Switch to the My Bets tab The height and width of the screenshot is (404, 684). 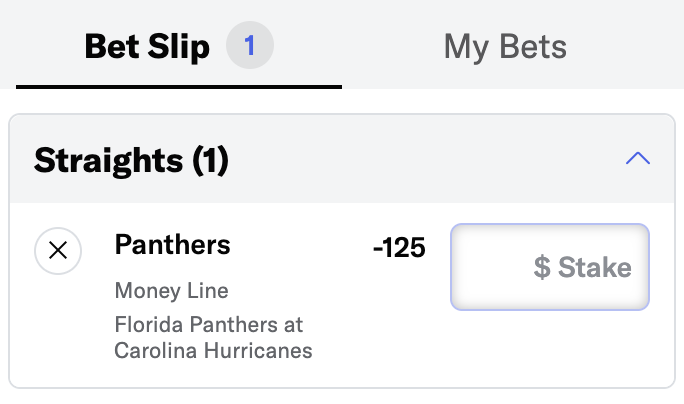(x=505, y=46)
